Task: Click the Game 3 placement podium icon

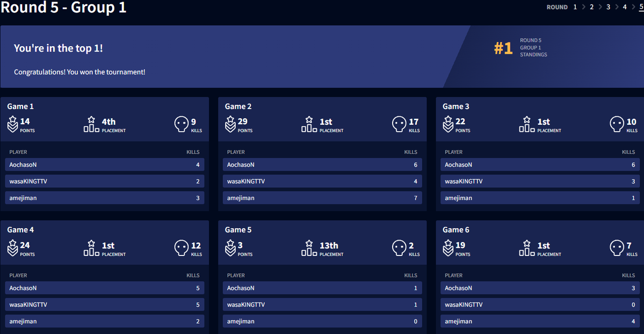Action: click(x=527, y=124)
